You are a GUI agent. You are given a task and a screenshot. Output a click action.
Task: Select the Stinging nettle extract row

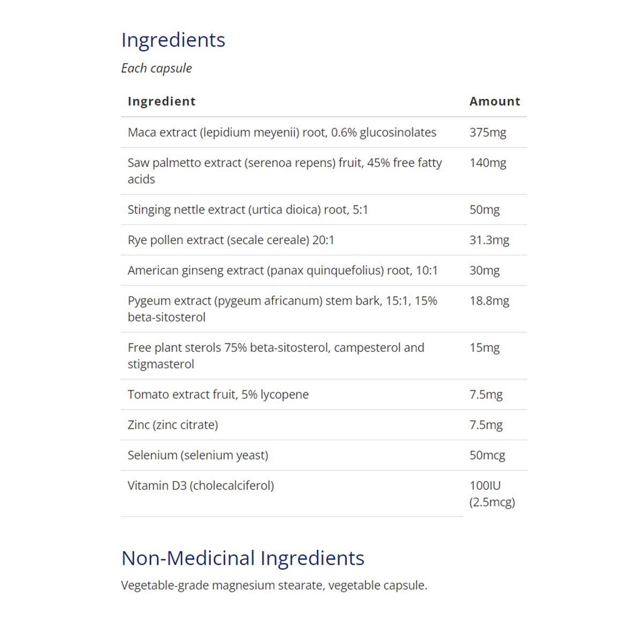(x=247, y=210)
